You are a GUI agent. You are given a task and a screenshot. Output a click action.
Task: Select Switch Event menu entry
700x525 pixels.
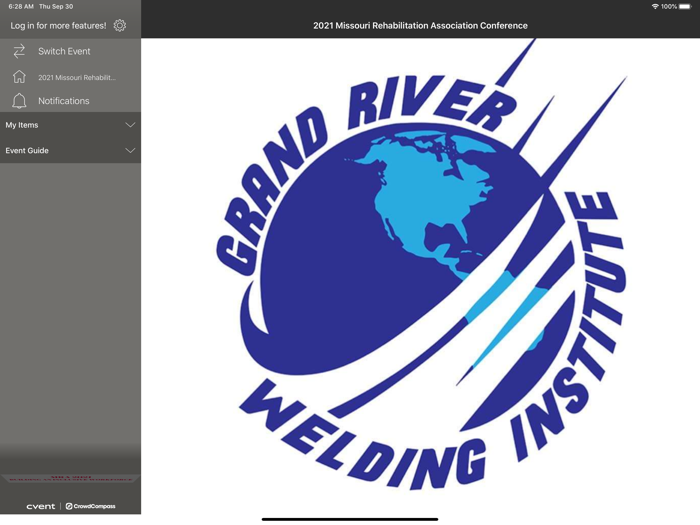click(x=71, y=51)
